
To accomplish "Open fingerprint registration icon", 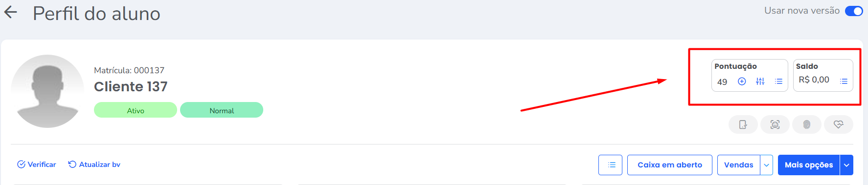I will (807, 124).
